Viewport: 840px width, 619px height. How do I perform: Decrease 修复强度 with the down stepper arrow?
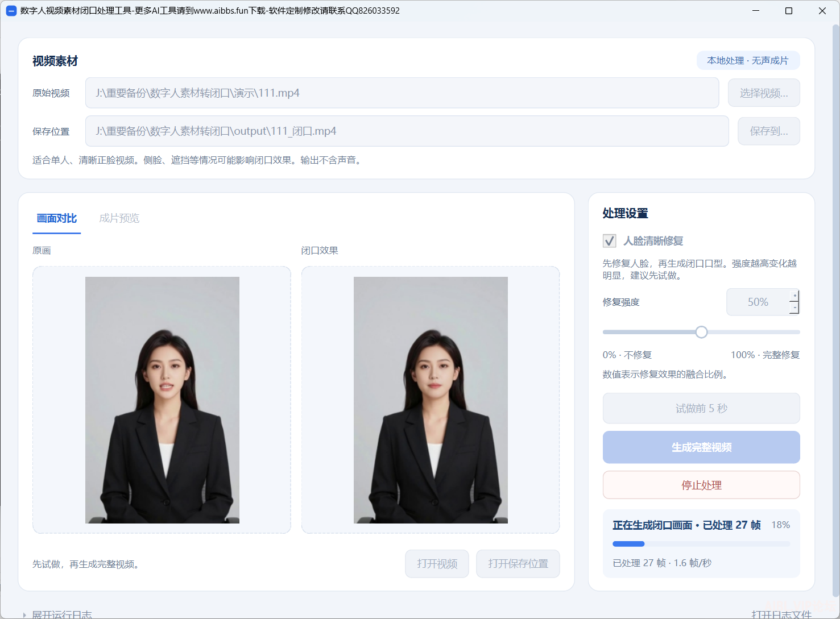pyautogui.click(x=795, y=308)
